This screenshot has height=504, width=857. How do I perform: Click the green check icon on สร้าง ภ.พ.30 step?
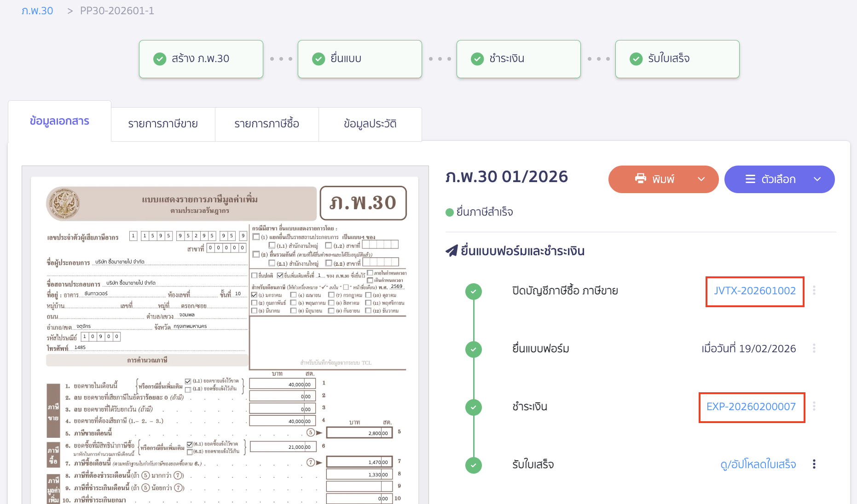(x=160, y=59)
